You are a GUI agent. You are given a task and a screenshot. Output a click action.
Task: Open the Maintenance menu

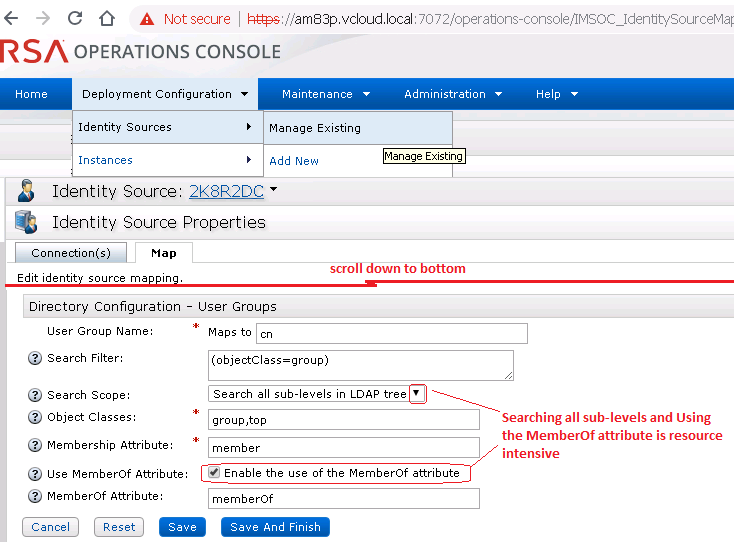pos(326,94)
